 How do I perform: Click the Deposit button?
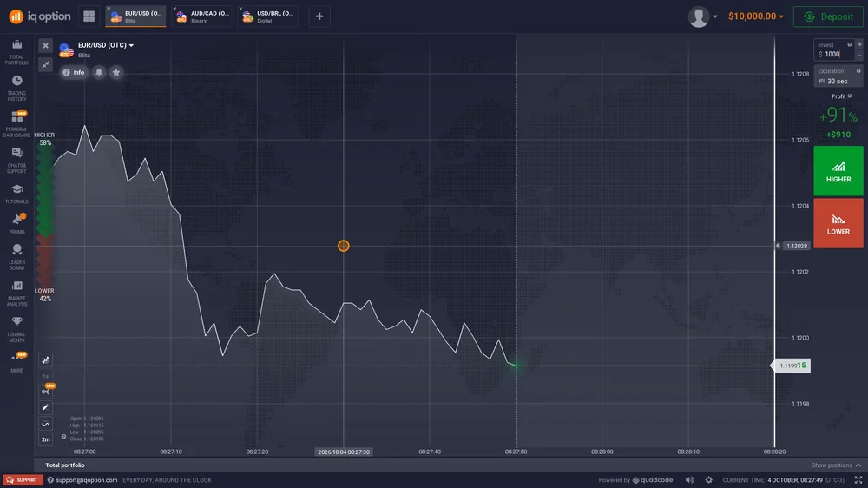[828, 16]
